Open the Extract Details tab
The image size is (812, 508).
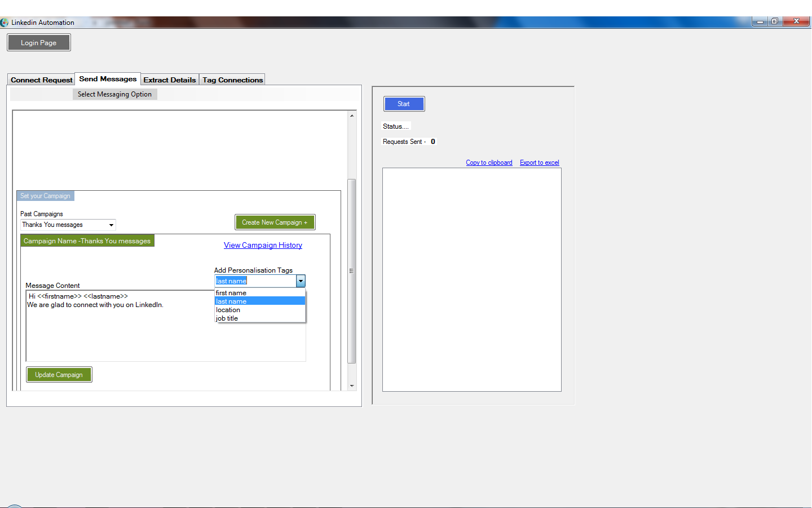[x=170, y=80]
